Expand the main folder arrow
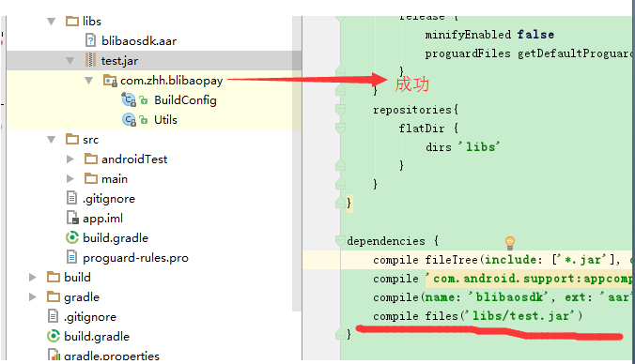This screenshot has width=635, height=364. 70,179
